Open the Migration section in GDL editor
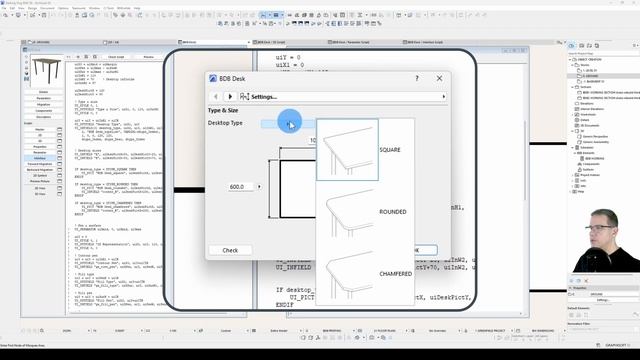 44,104
